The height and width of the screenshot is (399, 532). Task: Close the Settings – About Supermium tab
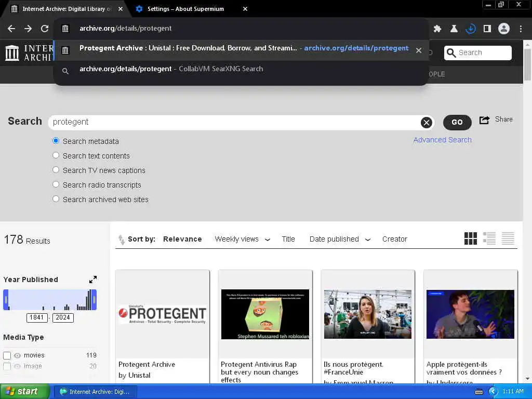pos(245,9)
